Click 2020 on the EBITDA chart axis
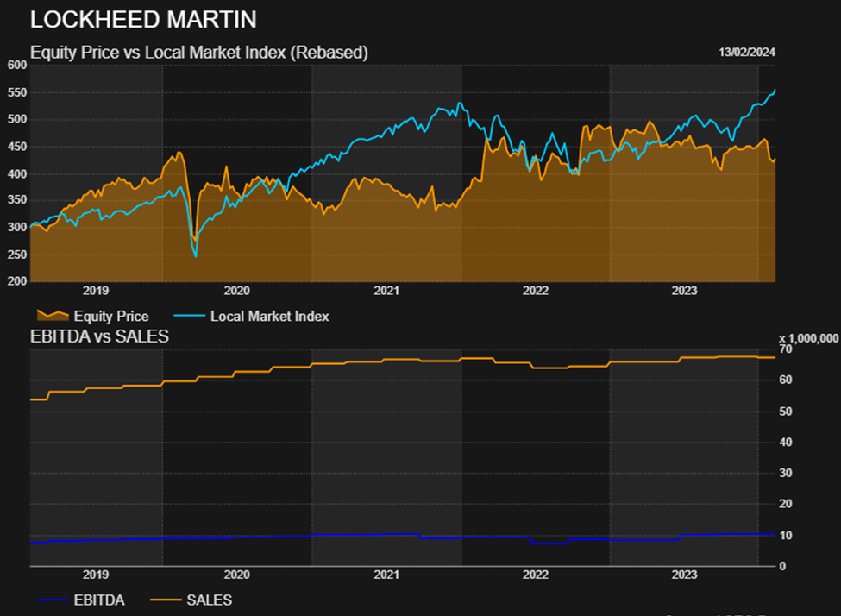841x616 pixels. [236, 575]
